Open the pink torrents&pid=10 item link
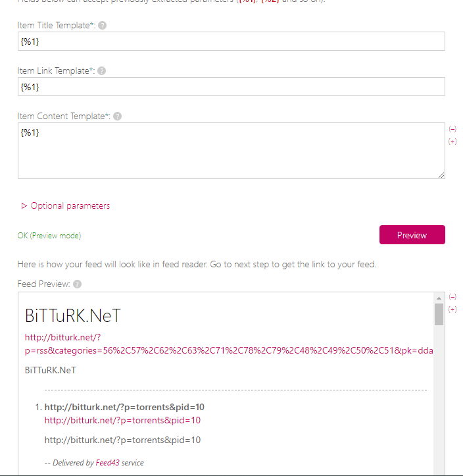 coord(122,421)
